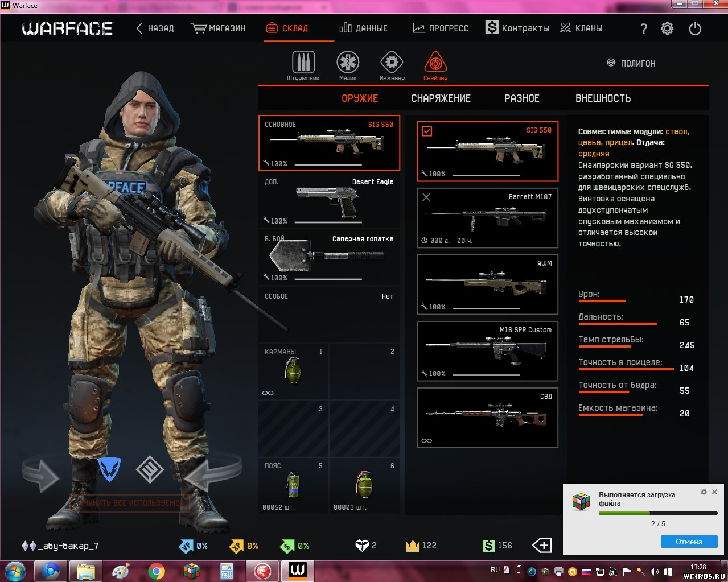Image resolution: width=728 pixels, height=582 pixels.
Task: Open the Calculator from the taskbar
Action: click(227, 571)
